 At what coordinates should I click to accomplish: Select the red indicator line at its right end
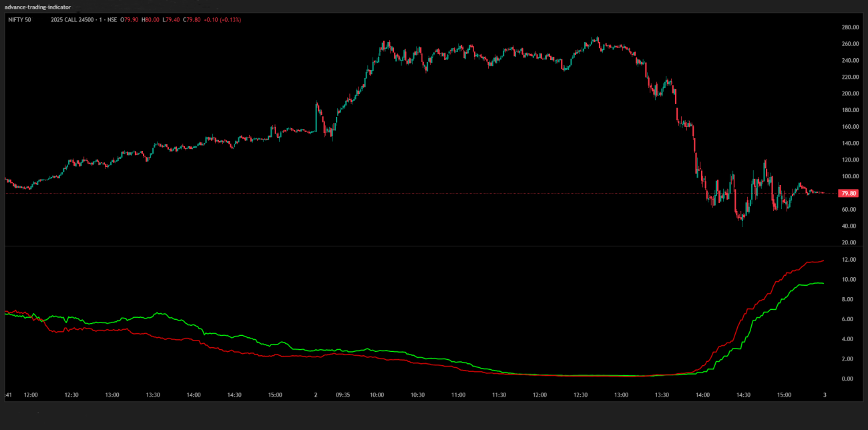coord(822,261)
